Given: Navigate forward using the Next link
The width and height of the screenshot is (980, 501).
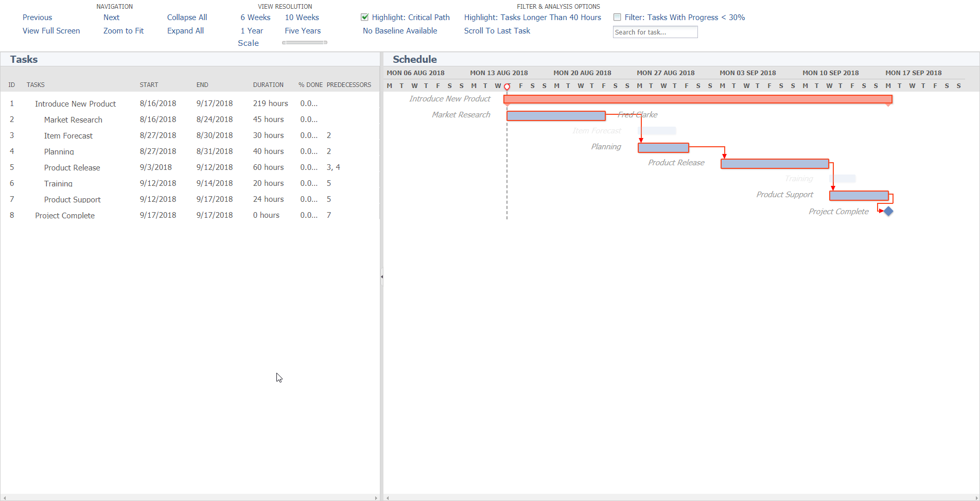Looking at the screenshot, I should pos(111,17).
